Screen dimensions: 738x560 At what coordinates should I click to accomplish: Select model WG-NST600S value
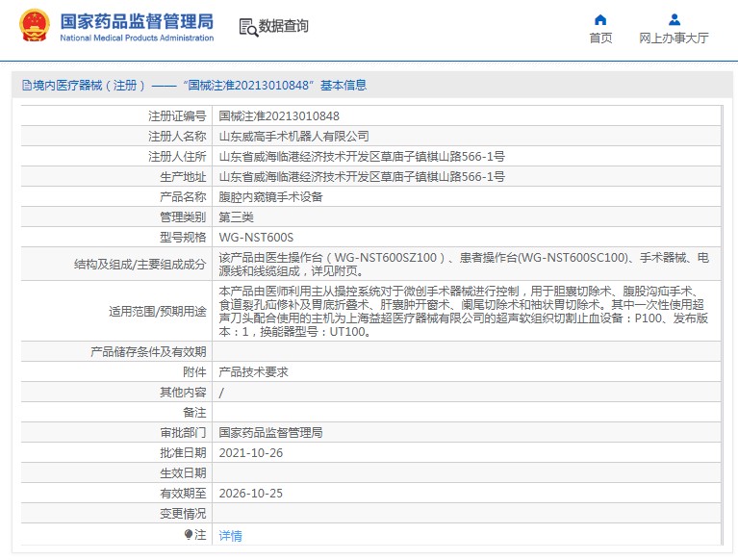pyautogui.click(x=256, y=237)
